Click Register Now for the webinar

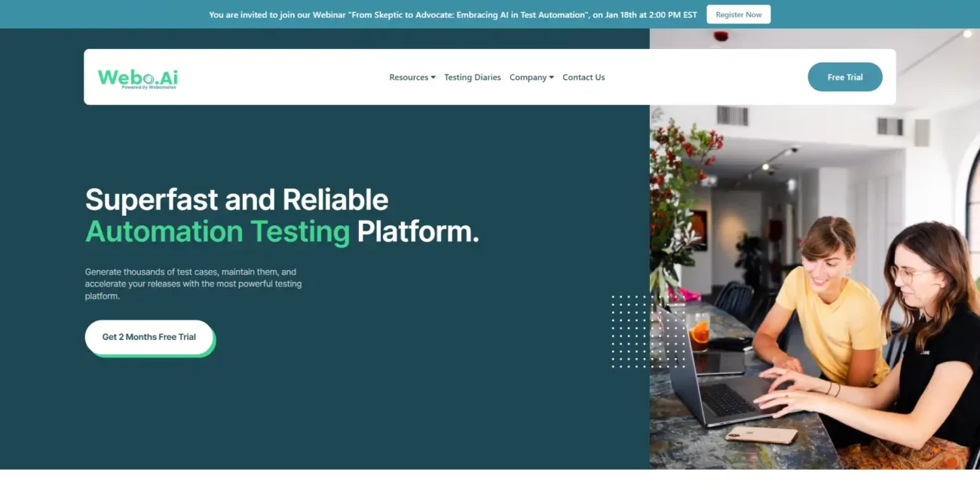click(x=739, y=14)
